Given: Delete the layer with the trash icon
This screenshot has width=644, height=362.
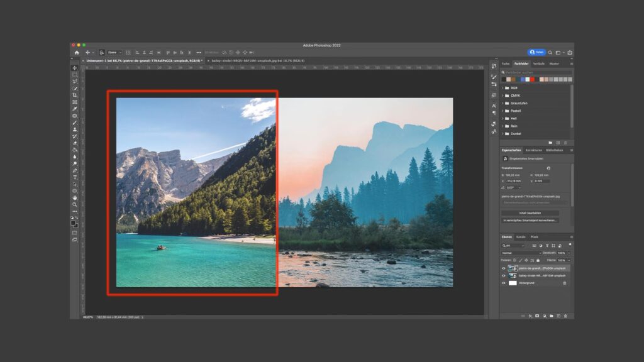Looking at the screenshot, I should pyautogui.click(x=565, y=315).
